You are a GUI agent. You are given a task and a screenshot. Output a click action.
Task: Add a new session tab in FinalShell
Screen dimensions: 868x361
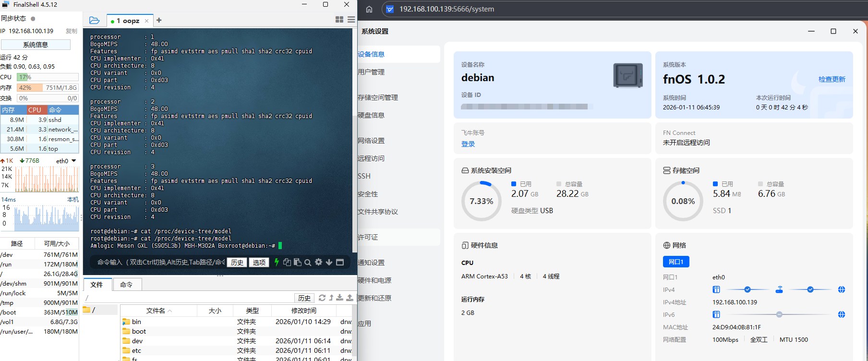(159, 20)
